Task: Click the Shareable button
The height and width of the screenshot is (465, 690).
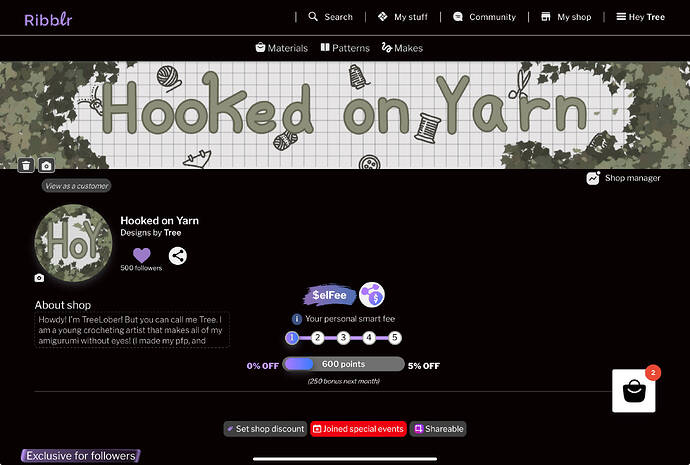Action: (438, 429)
